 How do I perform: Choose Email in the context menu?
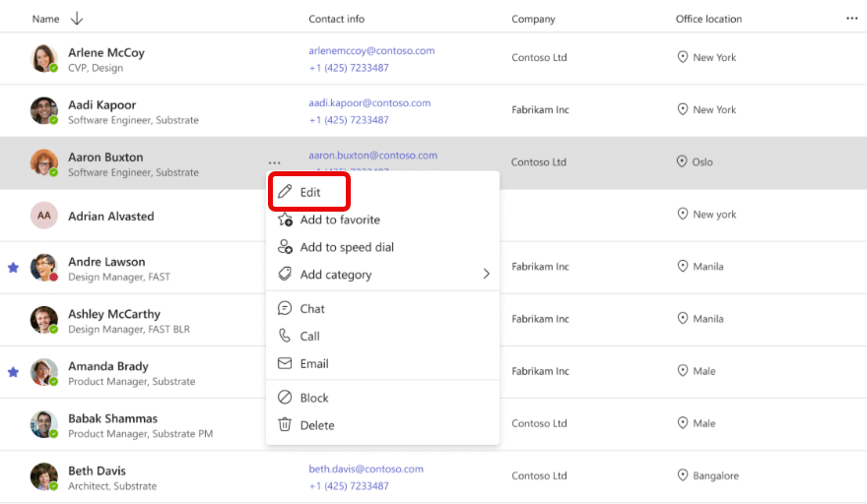coord(382,363)
